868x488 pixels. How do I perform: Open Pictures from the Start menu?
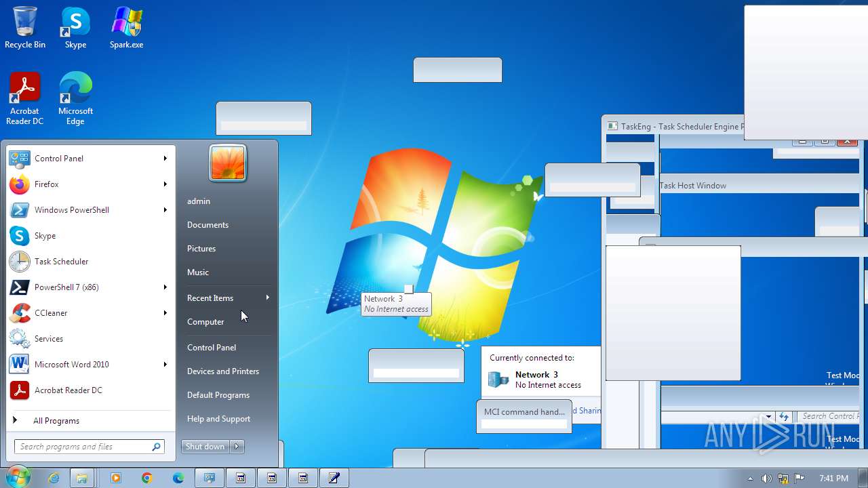click(201, 249)
